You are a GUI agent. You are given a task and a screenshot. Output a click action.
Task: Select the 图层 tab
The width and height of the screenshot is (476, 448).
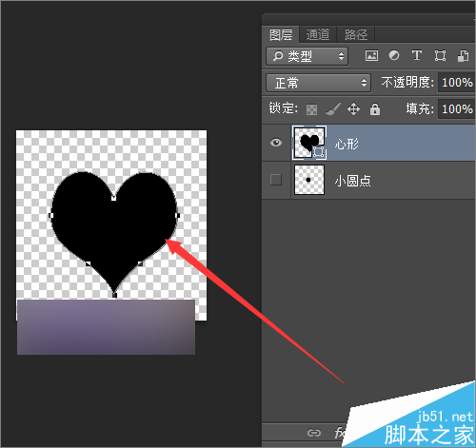pos(281,34)
